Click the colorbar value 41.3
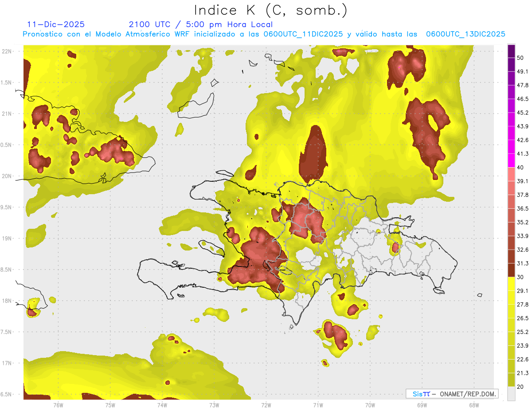This screenshot has width=532, height=411. pyautogui.click(x=523, y=154)
